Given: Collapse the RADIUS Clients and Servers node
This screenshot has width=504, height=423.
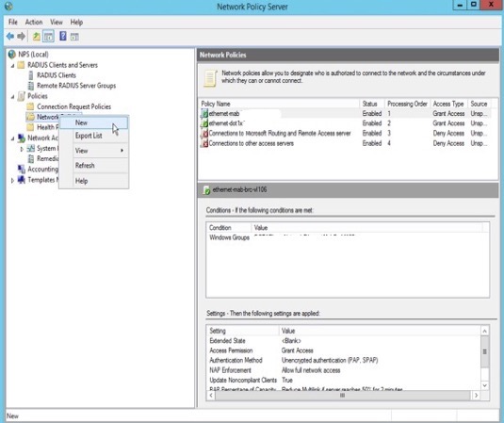Looking at the screenshot, I should [x=12, y=66].
